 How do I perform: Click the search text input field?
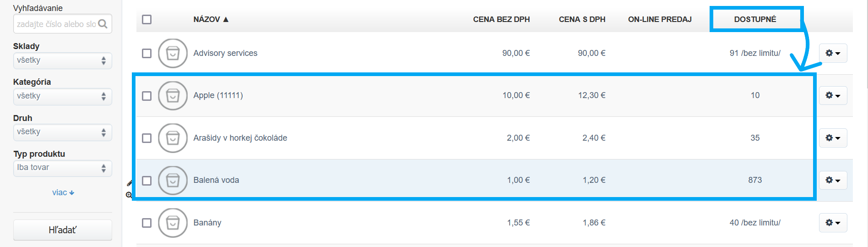click(56, 24)
